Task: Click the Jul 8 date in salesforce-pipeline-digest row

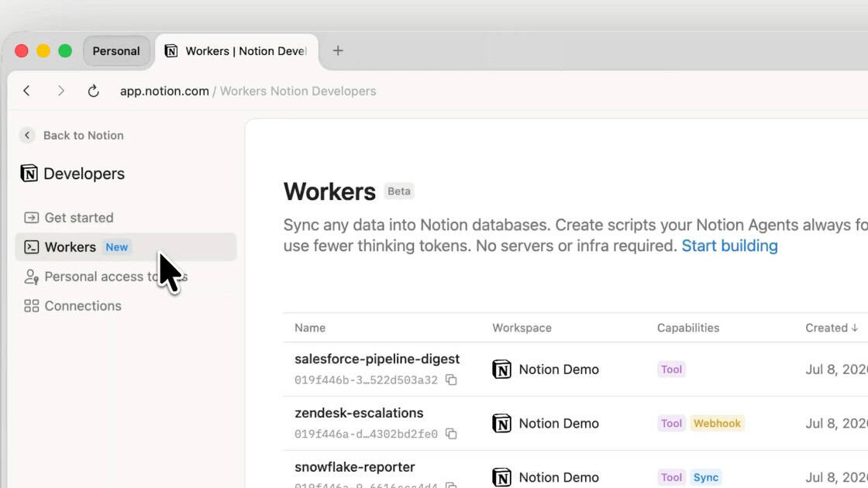Action: pos(836,369)
